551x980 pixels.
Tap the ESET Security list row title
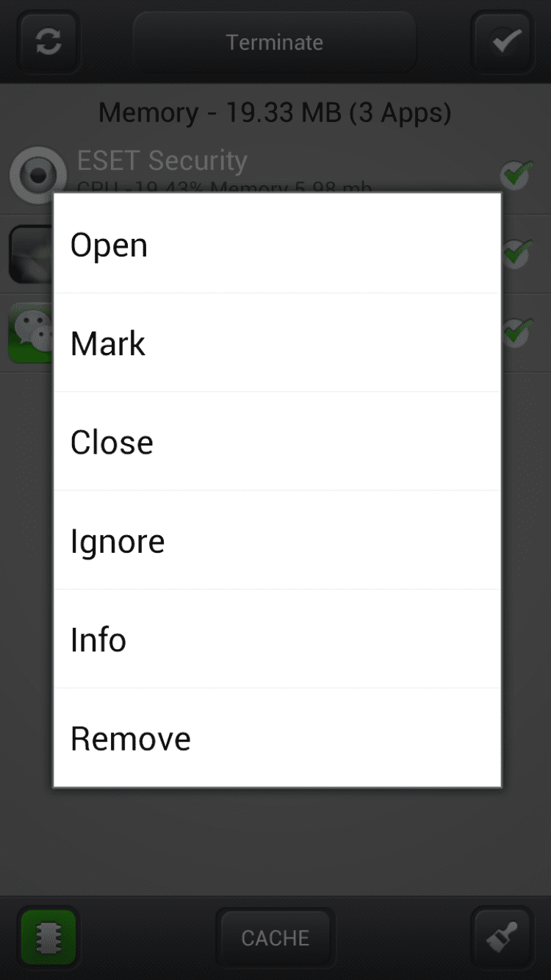coord(162,160)
